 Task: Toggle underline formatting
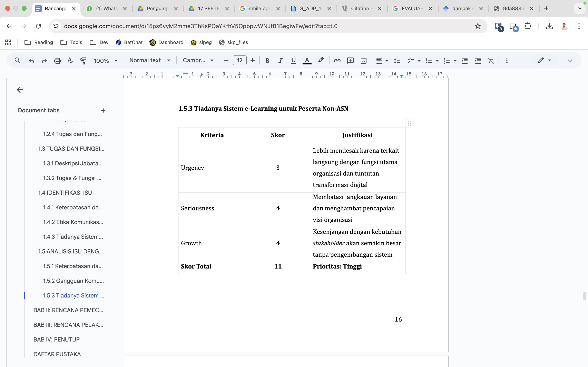pos(293,60)
